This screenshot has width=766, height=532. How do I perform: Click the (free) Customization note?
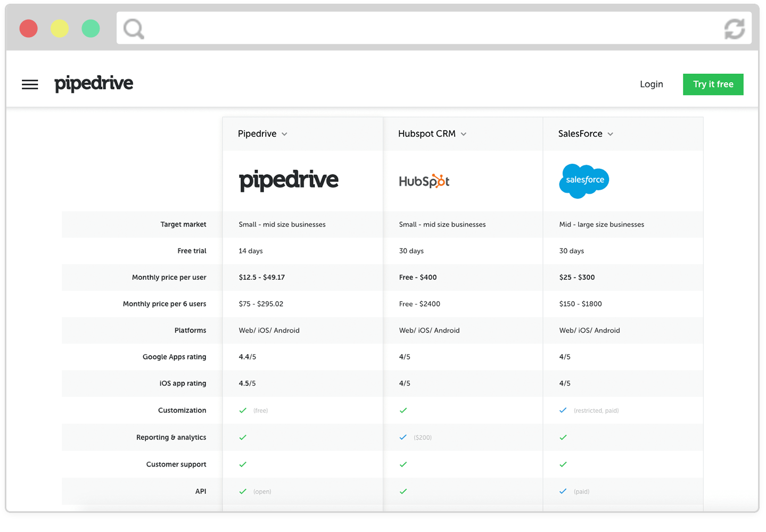pos(260,411)
